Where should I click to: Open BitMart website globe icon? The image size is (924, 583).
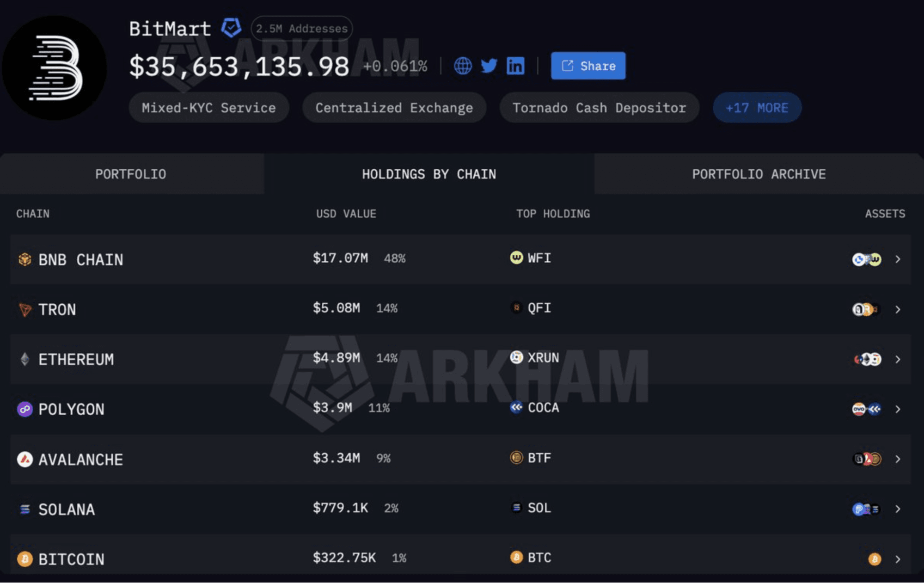463,66
